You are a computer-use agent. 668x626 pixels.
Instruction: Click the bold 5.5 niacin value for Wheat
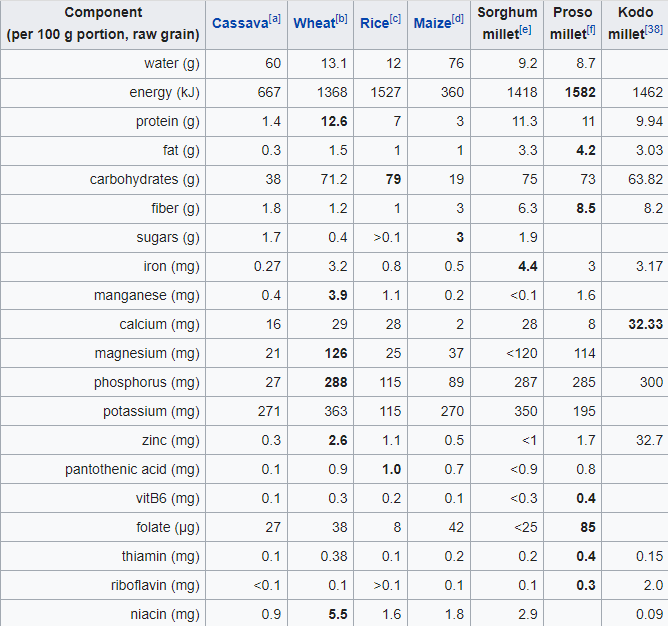coord(338,614)
